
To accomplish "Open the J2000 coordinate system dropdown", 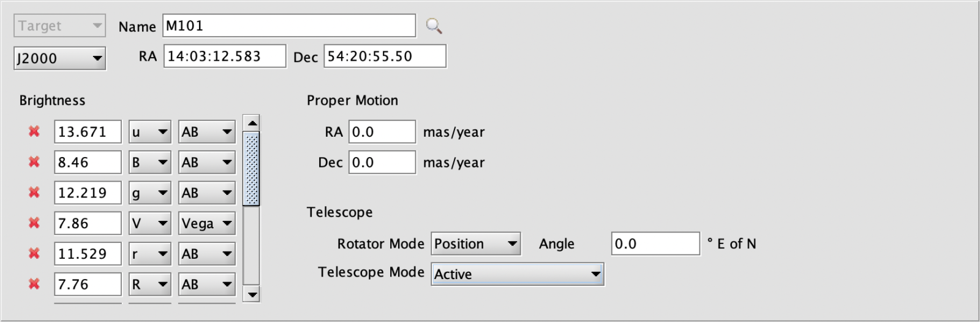I will [59, 58].
